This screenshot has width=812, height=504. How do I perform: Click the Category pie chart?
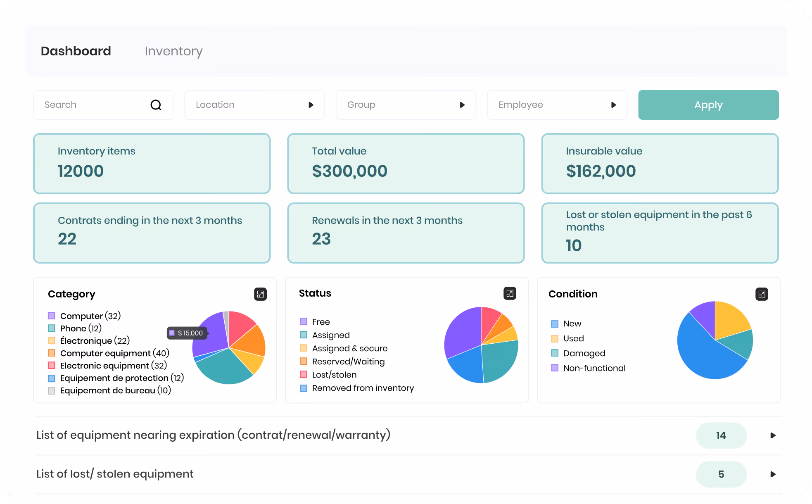click(x=229, y=348)
